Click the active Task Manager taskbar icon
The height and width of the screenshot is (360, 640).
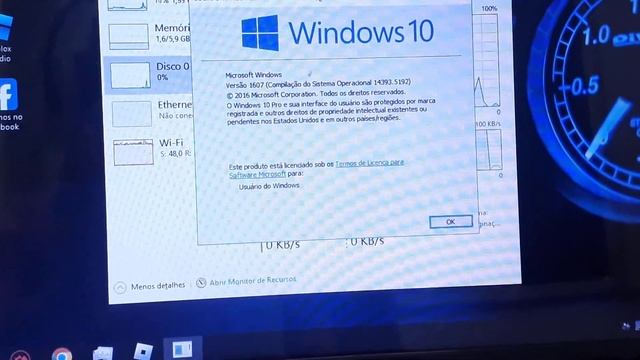point(182,349)
